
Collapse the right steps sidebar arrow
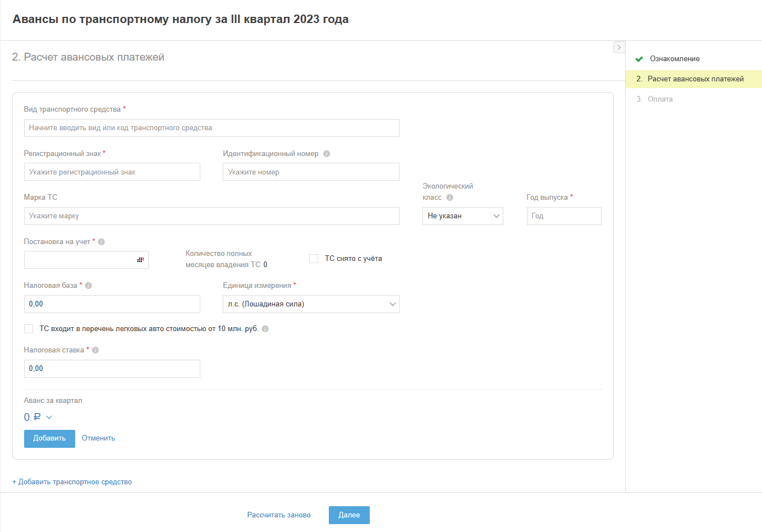click(x=619, y=48)
